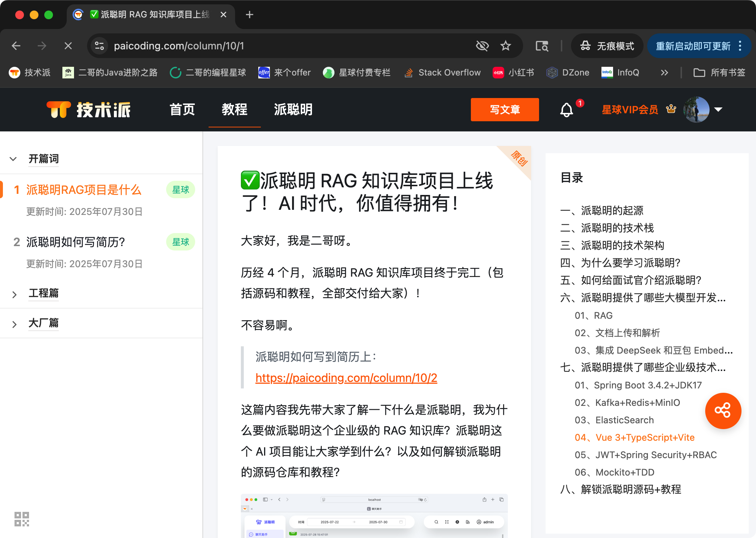Expand the 大厂篇 section
Viewport: 756px width, 538px height.
[x=14, y=324]
